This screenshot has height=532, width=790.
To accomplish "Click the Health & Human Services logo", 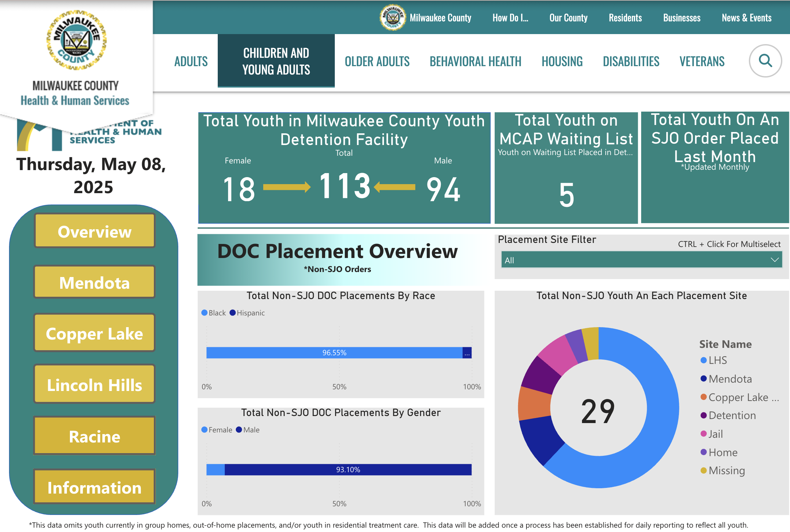I will pos(76,58).
